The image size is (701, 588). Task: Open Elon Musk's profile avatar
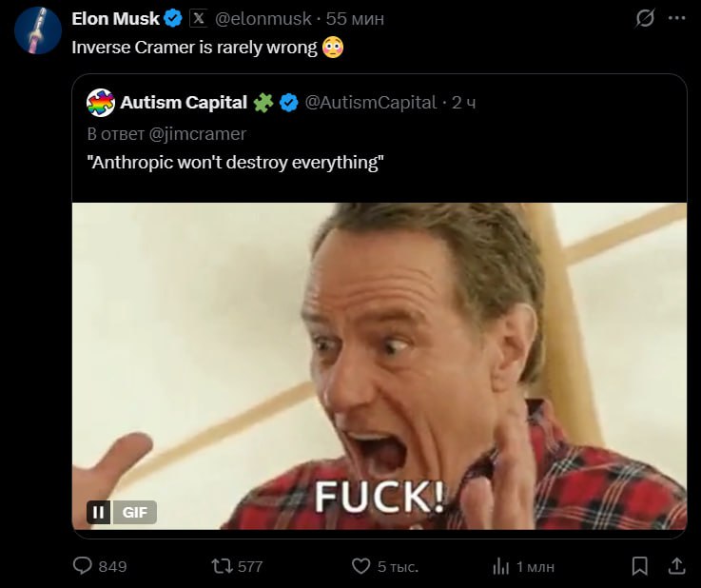34,29
